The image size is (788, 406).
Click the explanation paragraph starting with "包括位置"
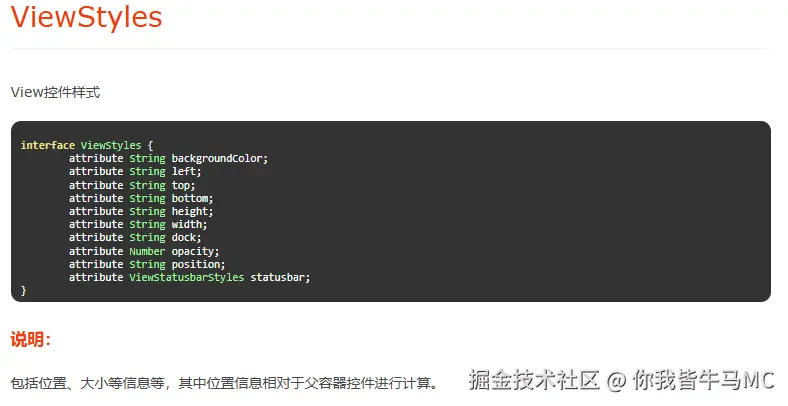tap(224, 383)
